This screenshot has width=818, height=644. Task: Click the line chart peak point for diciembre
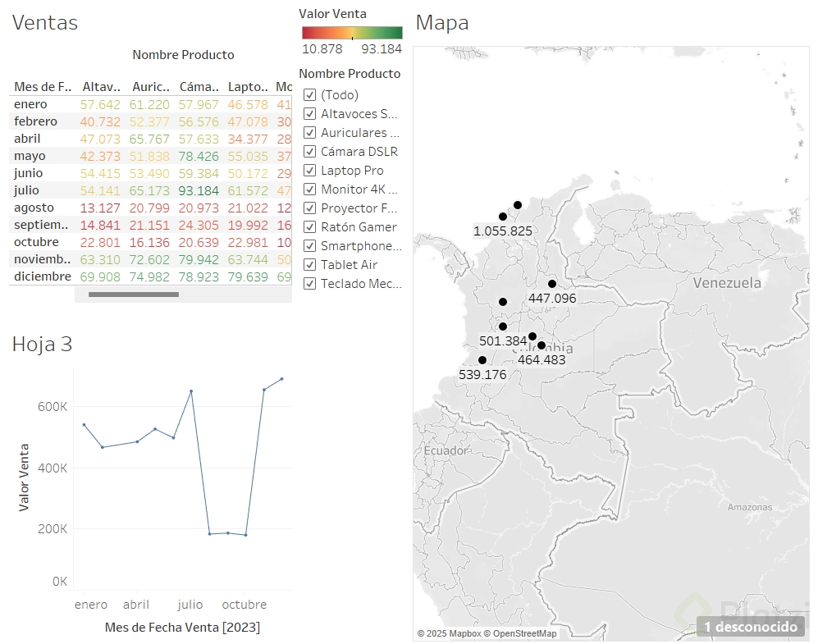tap(282, 379)
